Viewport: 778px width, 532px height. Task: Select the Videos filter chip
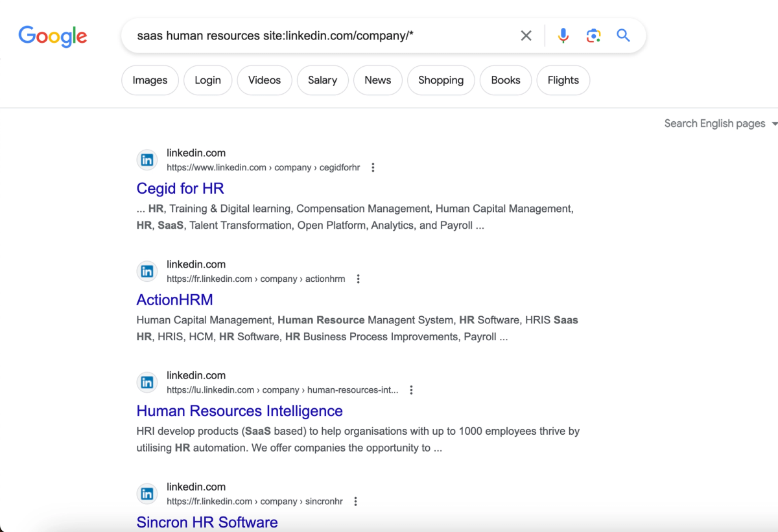click(x=265, y=80)
